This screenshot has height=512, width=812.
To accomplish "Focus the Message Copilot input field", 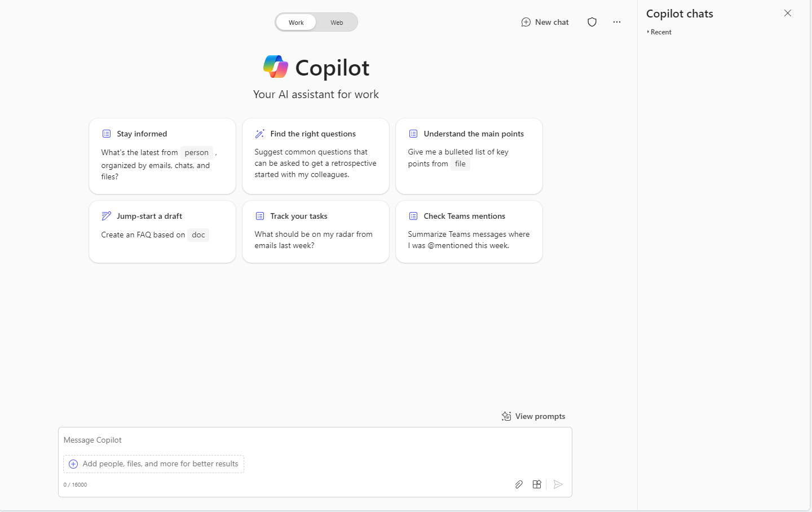I will [315, 440].
